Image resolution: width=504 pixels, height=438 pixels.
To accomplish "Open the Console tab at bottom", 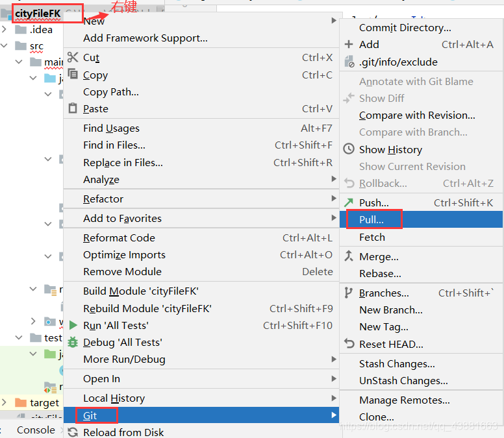I will pyautogui.click(x=36, y=430).
